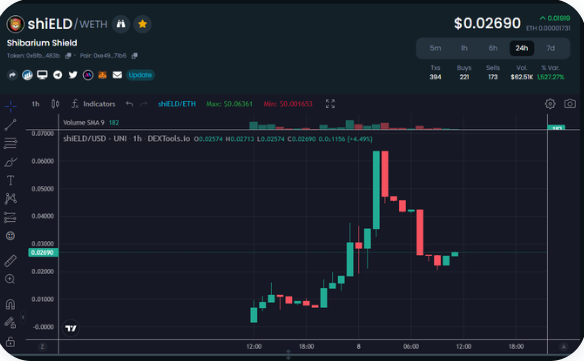584x361 pixels.
Task: Select the ruler measure tool
Action: pos(10,261)
